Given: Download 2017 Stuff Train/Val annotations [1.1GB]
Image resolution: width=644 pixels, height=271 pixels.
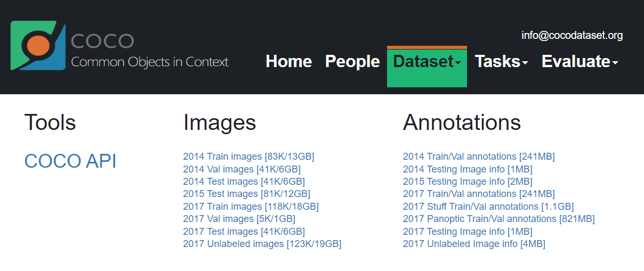Looking at the screenshot, I should coord(488,207).
